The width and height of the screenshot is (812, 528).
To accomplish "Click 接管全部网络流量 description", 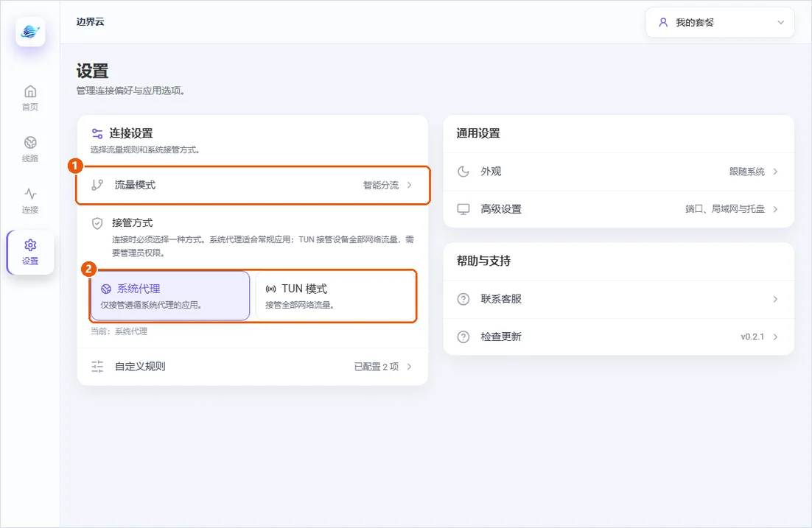I will pos(300,305).
